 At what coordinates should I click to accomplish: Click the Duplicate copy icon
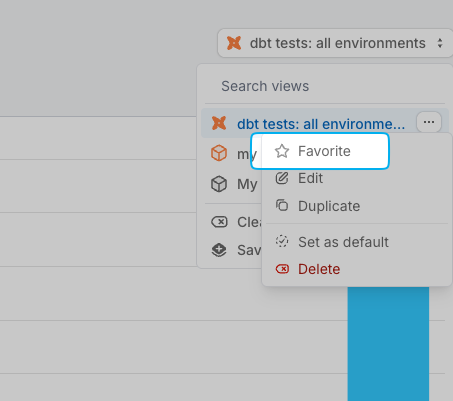click(282, 205)
